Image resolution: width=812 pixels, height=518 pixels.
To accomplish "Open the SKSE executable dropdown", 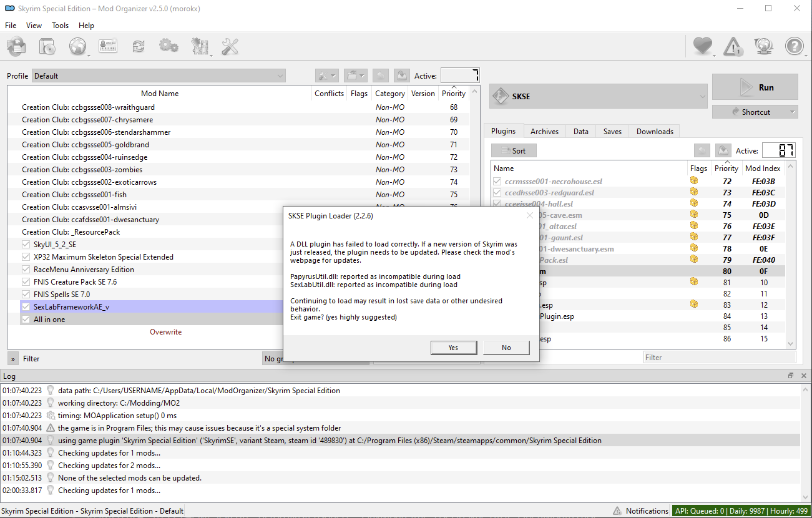I will click(x=599, y=97).
